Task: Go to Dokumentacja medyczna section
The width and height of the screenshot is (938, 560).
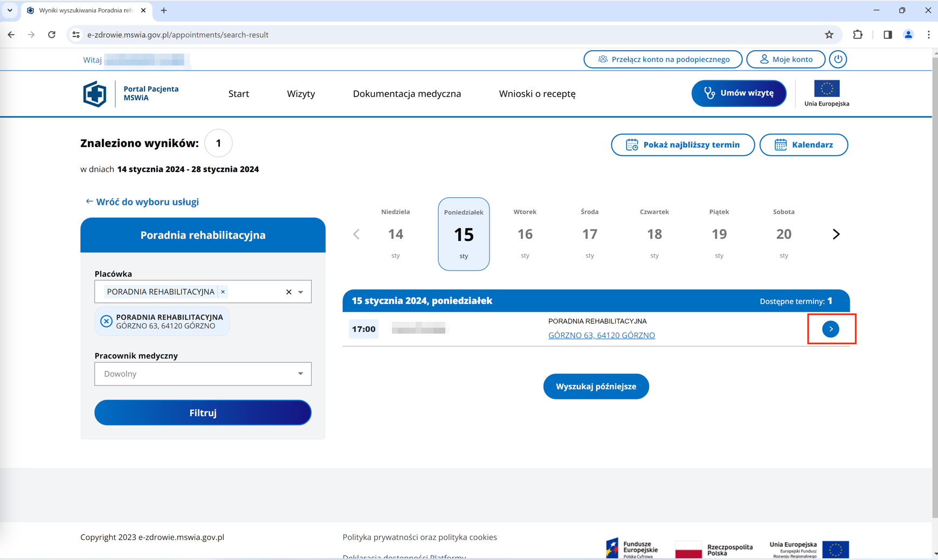Action: coord(406,94)
